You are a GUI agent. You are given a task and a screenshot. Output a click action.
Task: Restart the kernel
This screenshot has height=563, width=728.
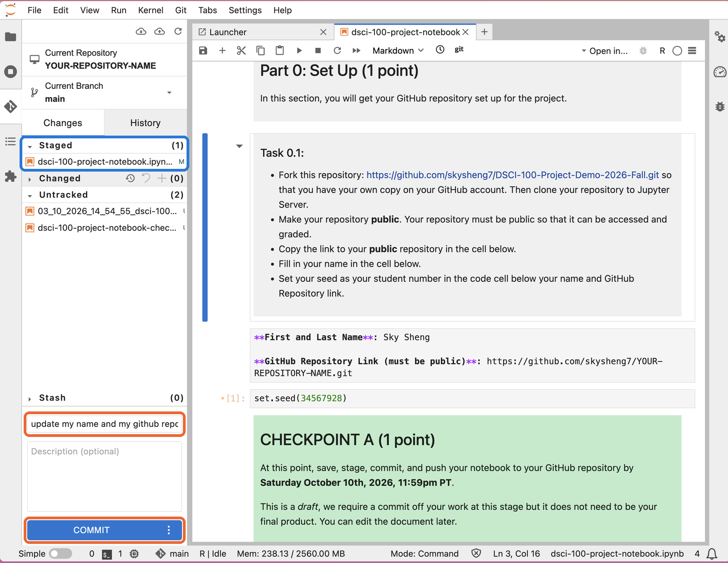coord(337,51)
